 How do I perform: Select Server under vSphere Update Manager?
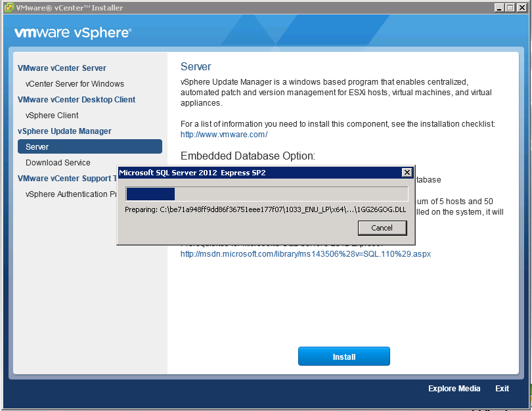click(x=37, y=147)
